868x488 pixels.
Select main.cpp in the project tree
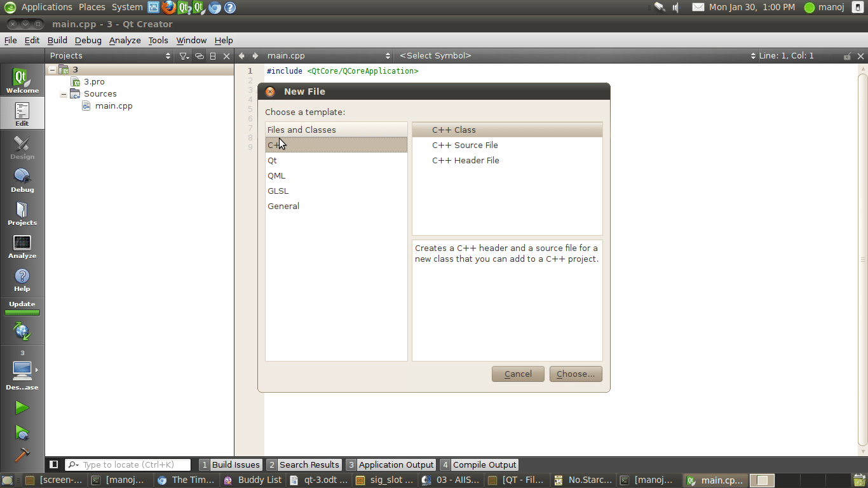coord(114,106)
